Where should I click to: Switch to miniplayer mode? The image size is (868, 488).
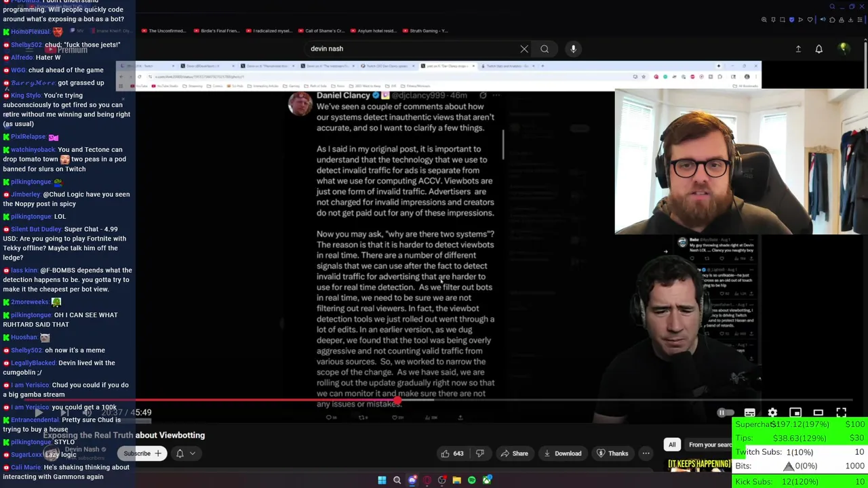click(795, 412)
